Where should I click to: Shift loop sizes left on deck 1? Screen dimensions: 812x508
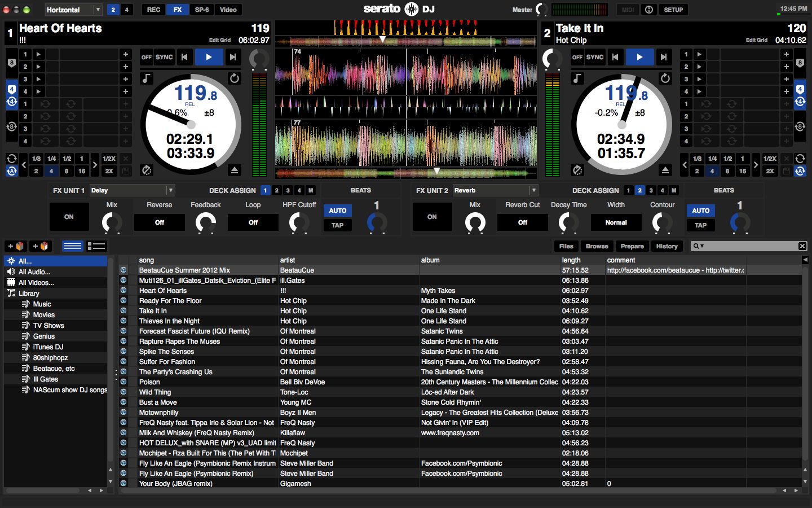pos(24,165)
